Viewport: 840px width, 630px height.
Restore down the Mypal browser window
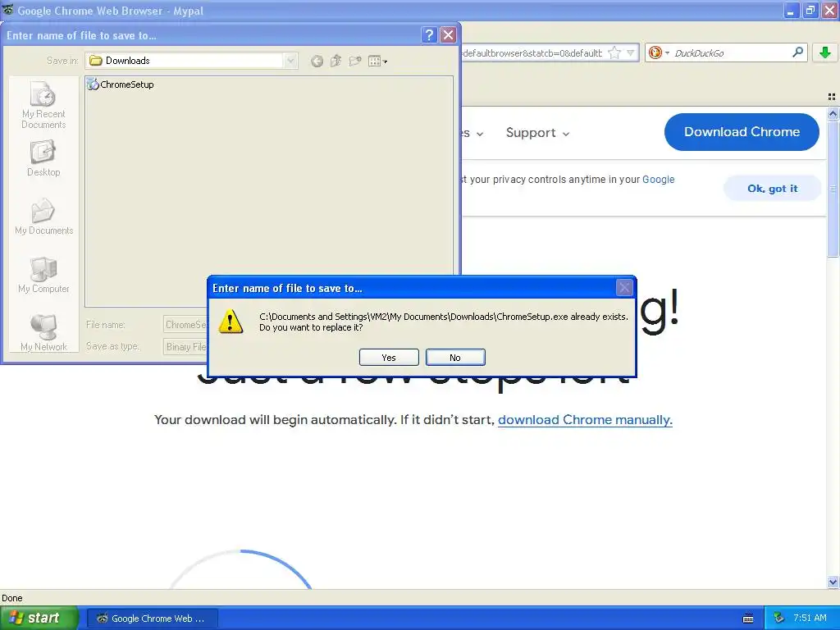[x=810, y=10]
